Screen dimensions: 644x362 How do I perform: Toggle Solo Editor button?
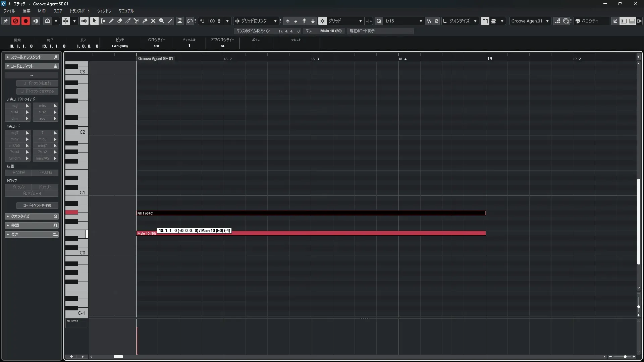pos(15,21)
